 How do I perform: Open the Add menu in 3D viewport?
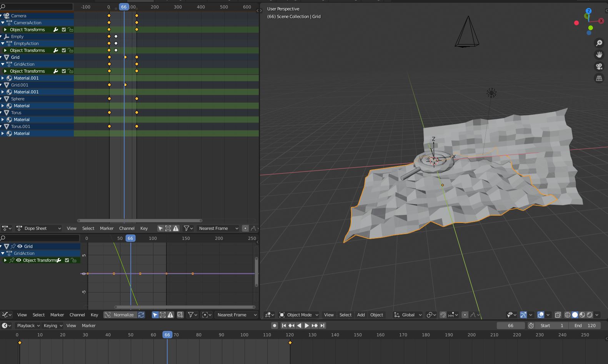(361, 315)
